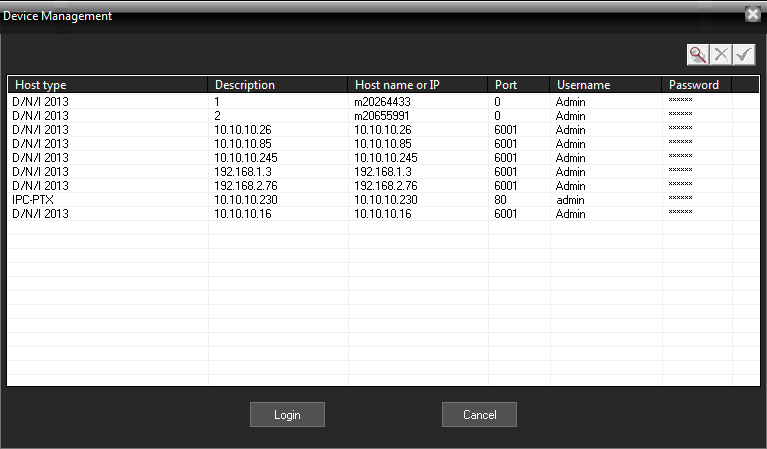Click password cell in 10.10.10.245 row
This screenshot has height=449, width=767.
(680, 156)
